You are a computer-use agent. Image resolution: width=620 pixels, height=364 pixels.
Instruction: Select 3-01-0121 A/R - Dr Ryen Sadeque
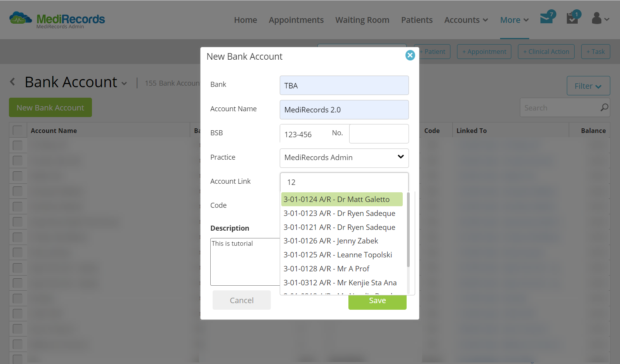click(342, 227)
